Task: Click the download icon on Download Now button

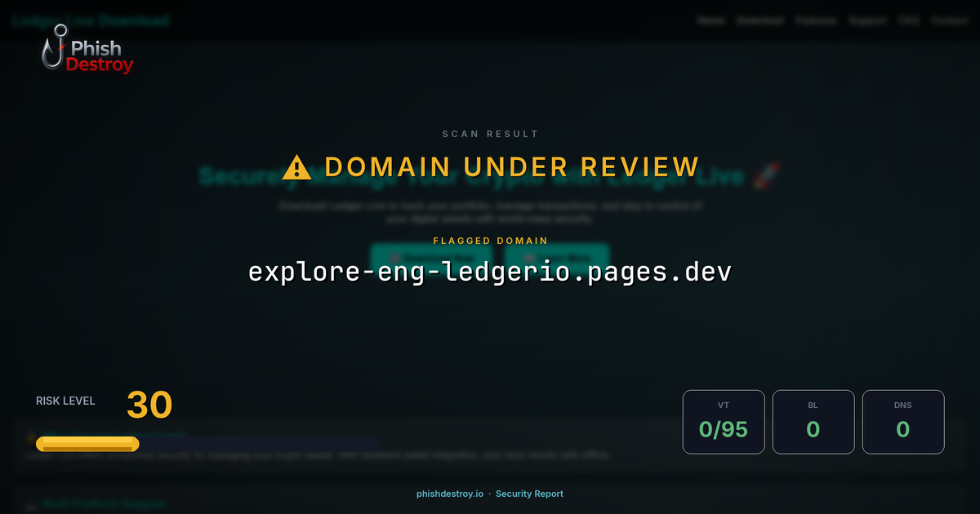Action: 394,256
